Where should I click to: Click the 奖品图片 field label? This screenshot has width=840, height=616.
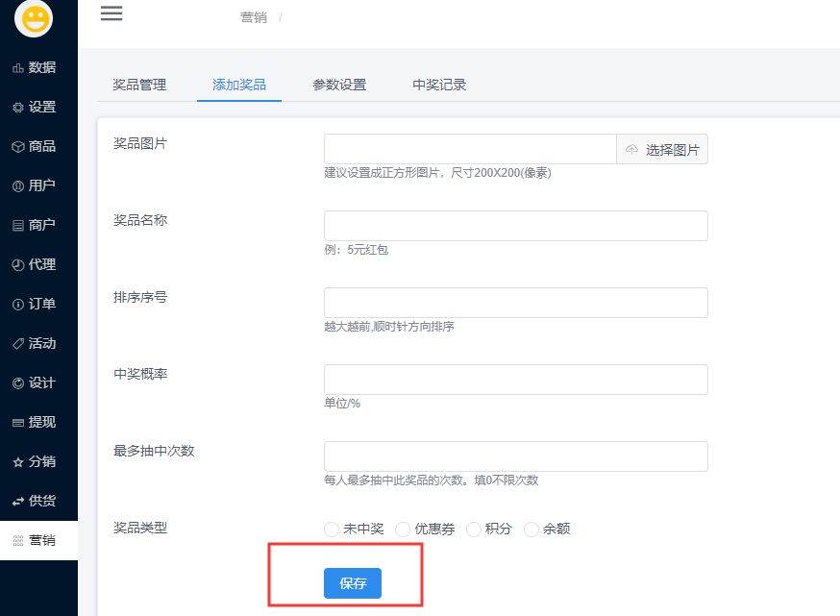[140, 143]
